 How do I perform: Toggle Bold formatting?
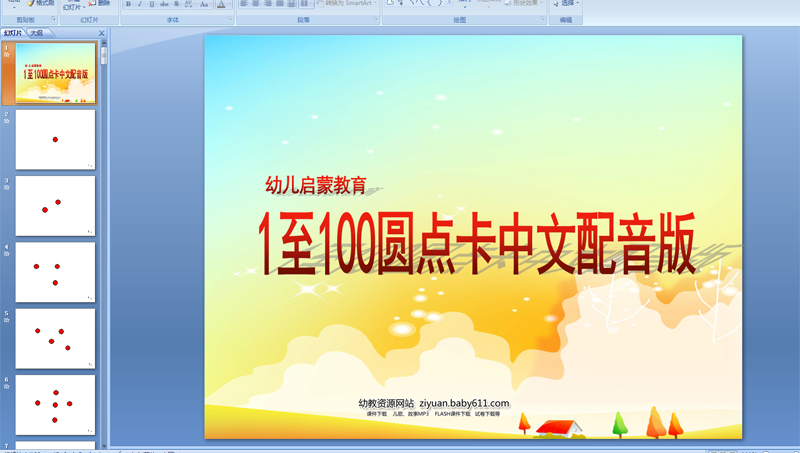128,4
